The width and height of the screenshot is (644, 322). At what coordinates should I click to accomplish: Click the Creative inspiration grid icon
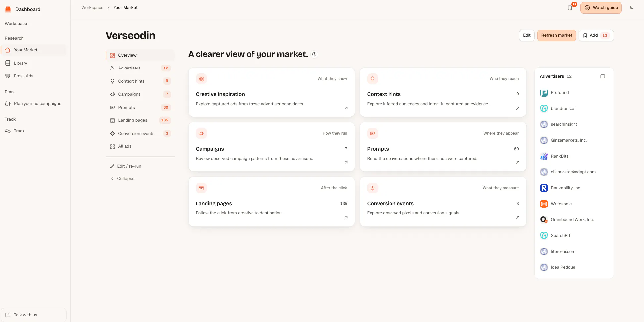pos(201,79)
